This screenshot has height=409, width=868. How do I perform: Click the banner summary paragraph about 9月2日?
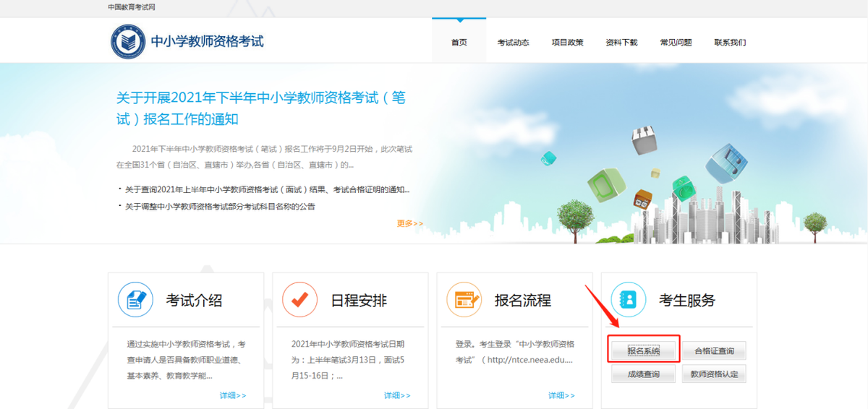(x=264, y=156)
